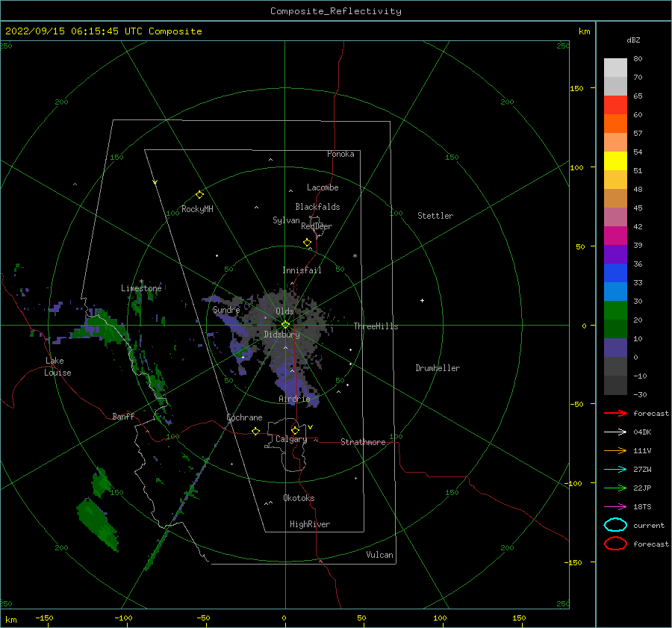Screen dimensions: 672x628
Task: Click the Limestone label
Action: (x=141, y=288)
